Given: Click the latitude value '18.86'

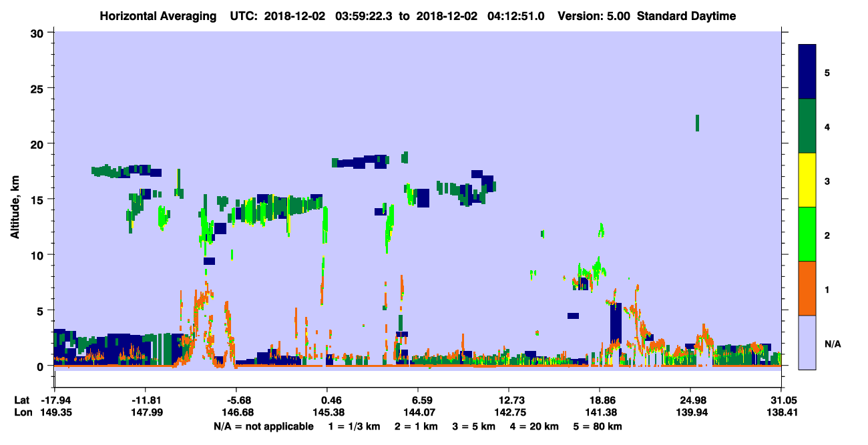Looking at the screenshot, I should (x=600, y=400).
